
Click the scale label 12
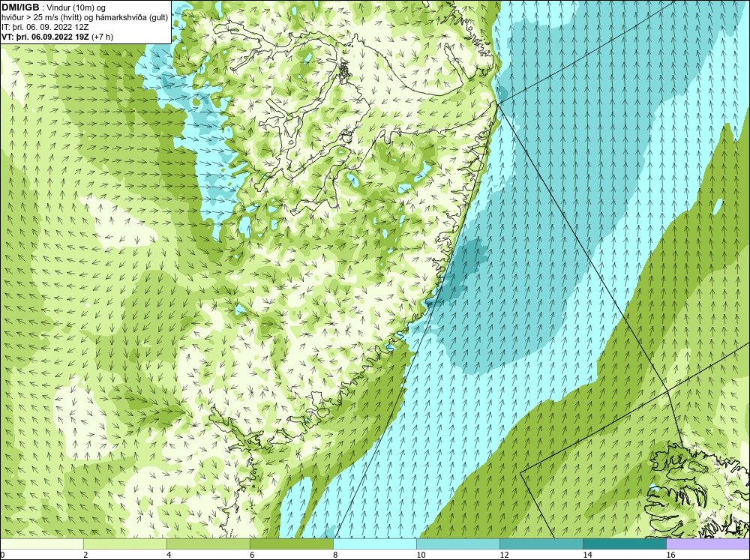pos(504,555)
